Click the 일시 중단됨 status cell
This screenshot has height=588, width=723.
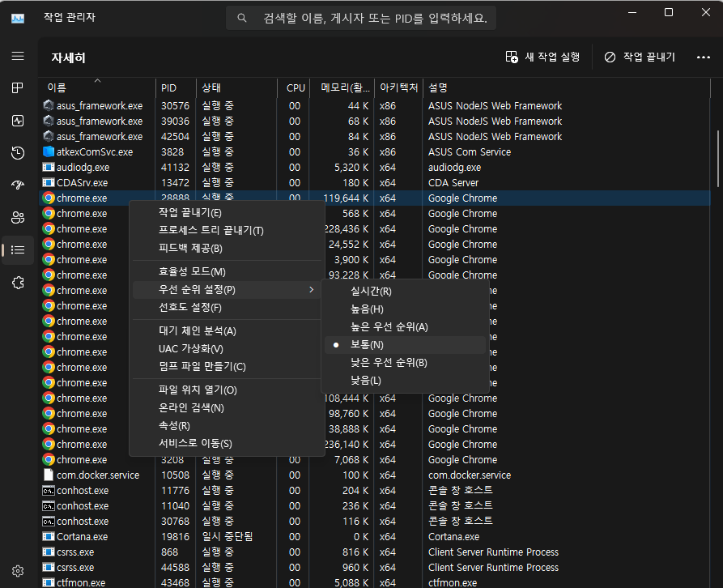pyautogui.click(x=227, y=537)
